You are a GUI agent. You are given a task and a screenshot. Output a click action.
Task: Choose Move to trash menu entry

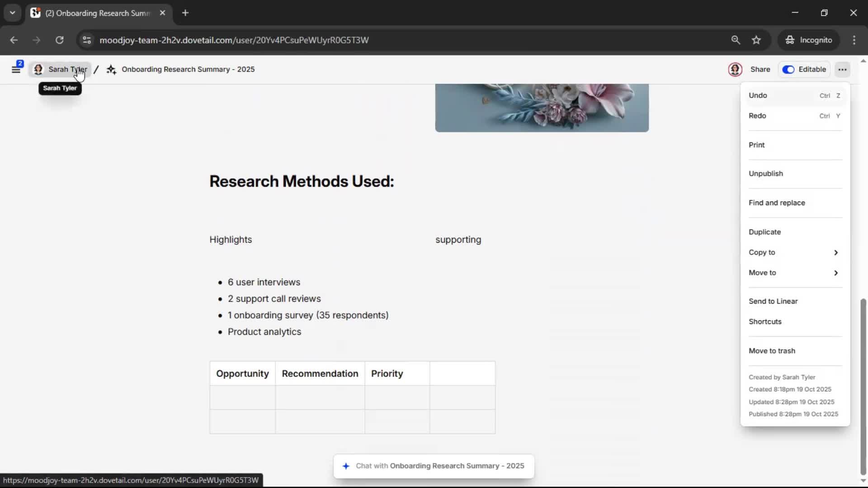772,351
